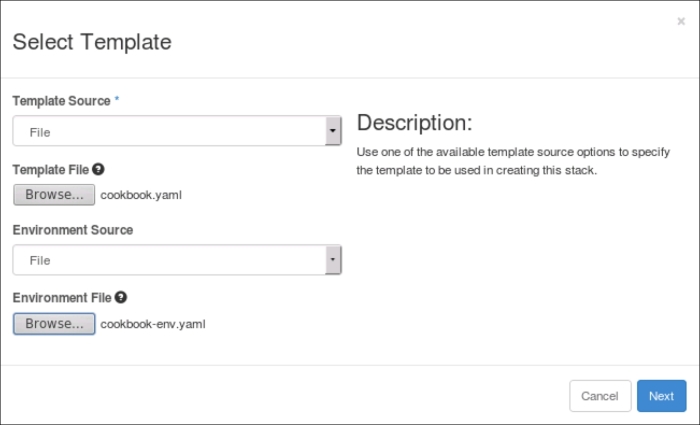Click the Environment File label
The height and width of the screenshot is (425, 700).
(61, 298)
